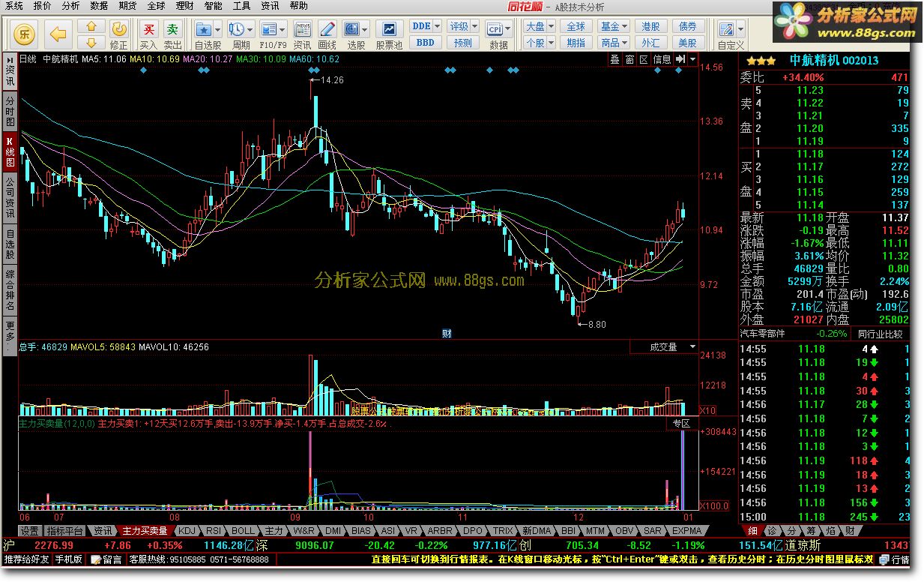Viewport: 924px width, 582px height.
Task: Select the 画线 drawing pencil tool
Action: pyautogui.click(x=327, y=29)
